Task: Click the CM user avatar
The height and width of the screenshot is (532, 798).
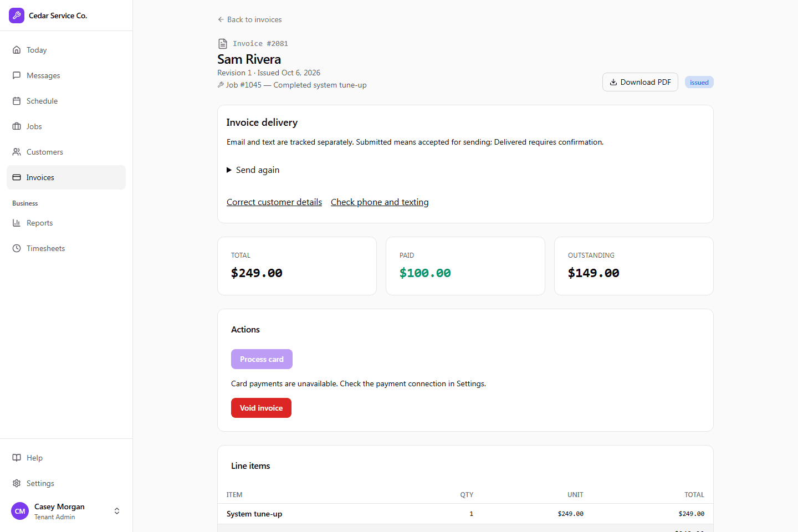Action: (20, 511)
